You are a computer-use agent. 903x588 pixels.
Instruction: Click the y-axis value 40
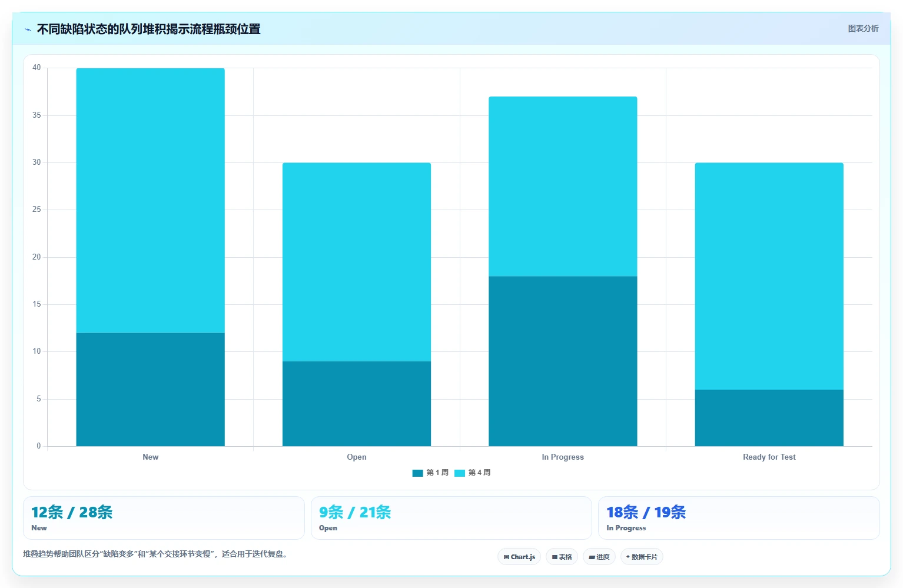coord(36,68)
